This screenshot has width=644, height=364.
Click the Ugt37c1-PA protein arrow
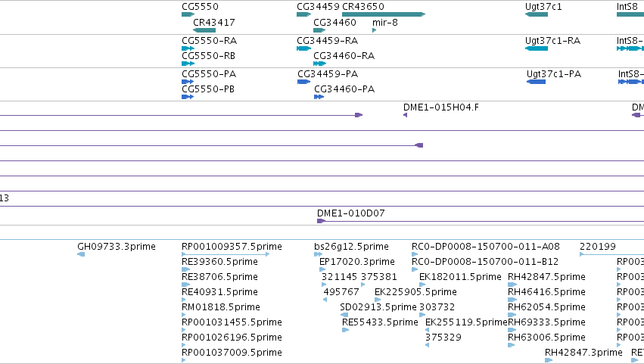(536, 82)
